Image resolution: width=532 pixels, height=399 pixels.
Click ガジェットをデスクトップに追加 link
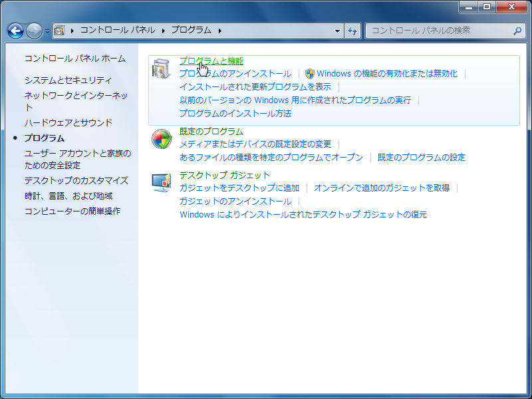point(239,188)
